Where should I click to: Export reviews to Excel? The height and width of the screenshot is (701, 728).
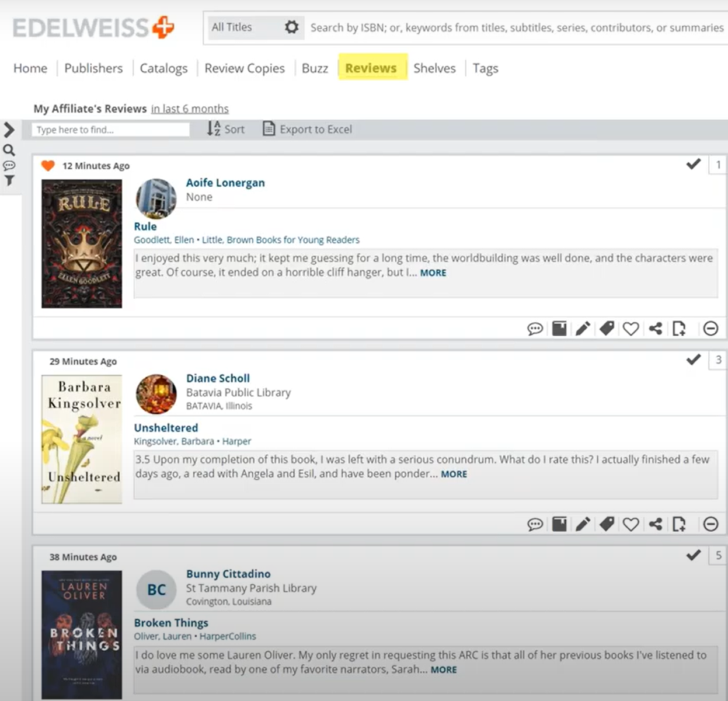(x=308, y=129)
